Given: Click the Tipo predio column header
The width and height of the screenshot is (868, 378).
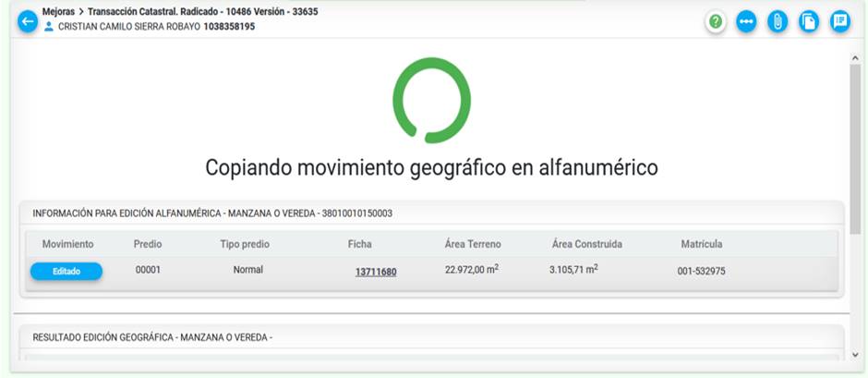Looking at the screenshot, I should 245,244.
